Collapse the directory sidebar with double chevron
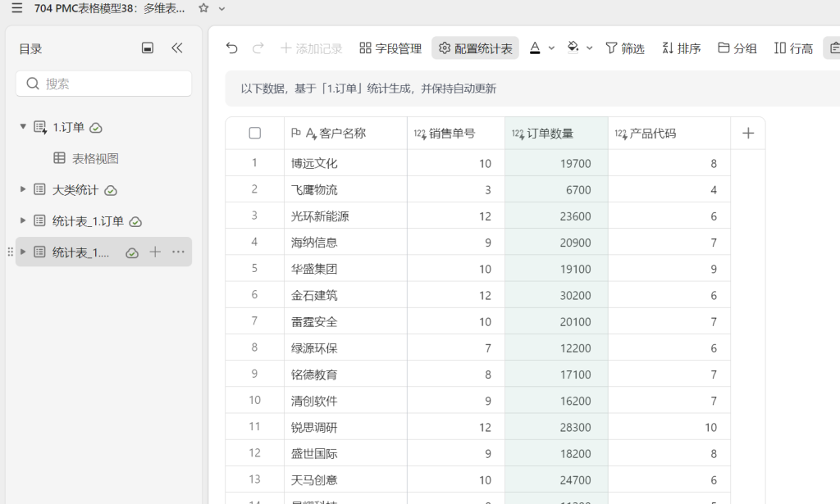Viewport: 840px width, 504px height. coord(177,48)
